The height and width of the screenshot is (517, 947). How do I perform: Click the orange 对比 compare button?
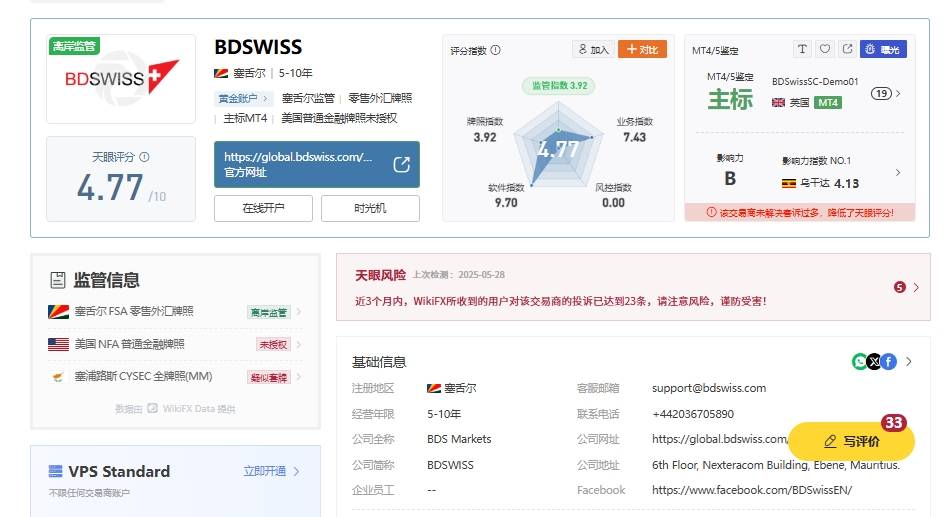pyautogui.click(x=642, y=50)
